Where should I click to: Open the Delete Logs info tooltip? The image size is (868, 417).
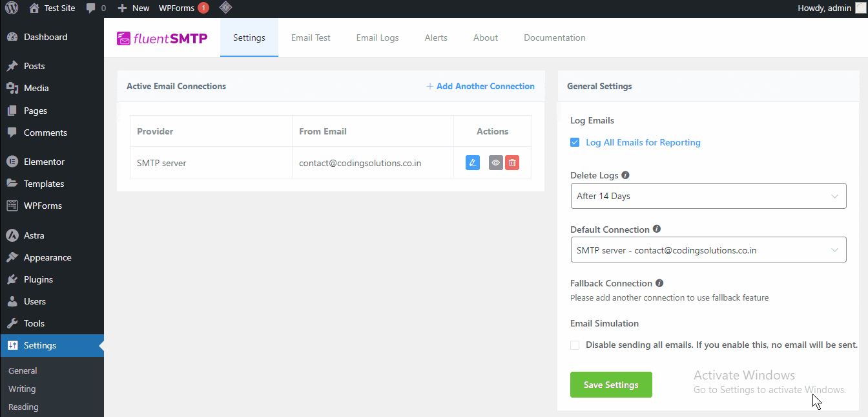[625, 174]
